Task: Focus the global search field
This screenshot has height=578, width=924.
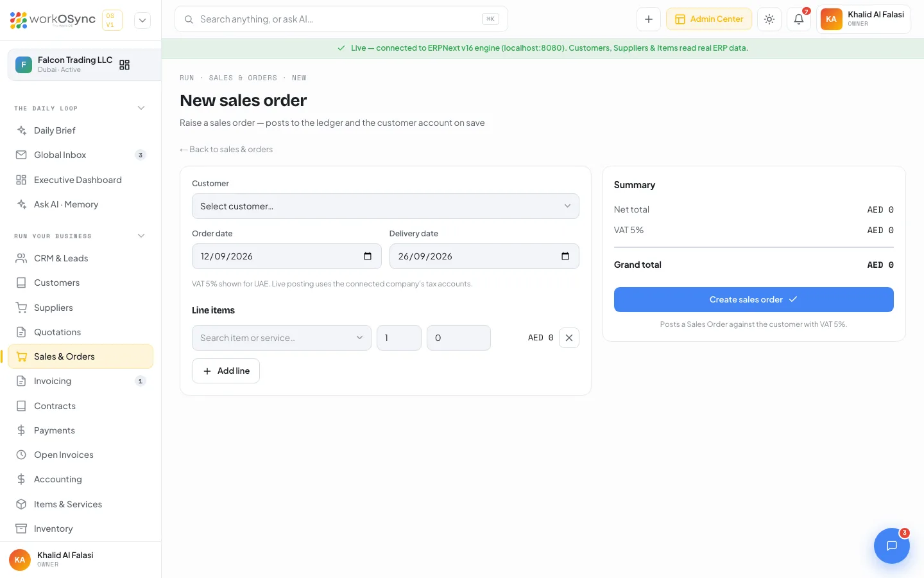Action: (x=341, y=19)
